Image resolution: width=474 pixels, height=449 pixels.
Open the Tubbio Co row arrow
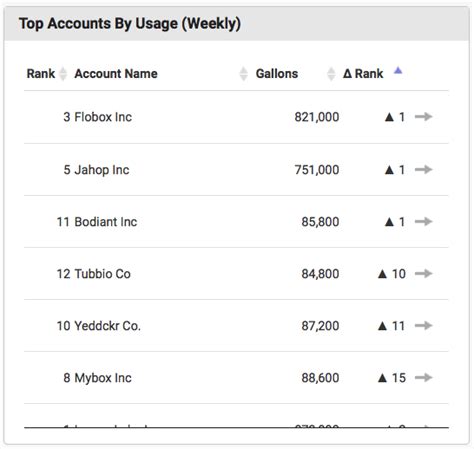point(423,273)
